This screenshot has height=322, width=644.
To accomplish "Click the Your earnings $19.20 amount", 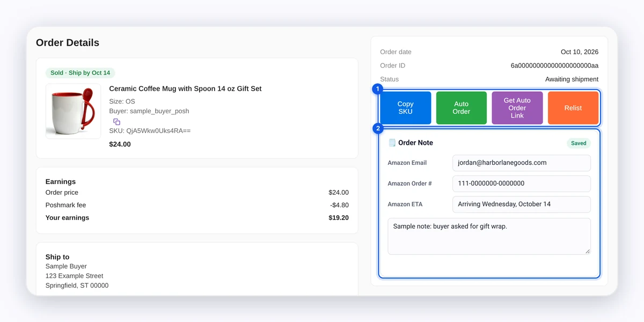I will point(339,218).
